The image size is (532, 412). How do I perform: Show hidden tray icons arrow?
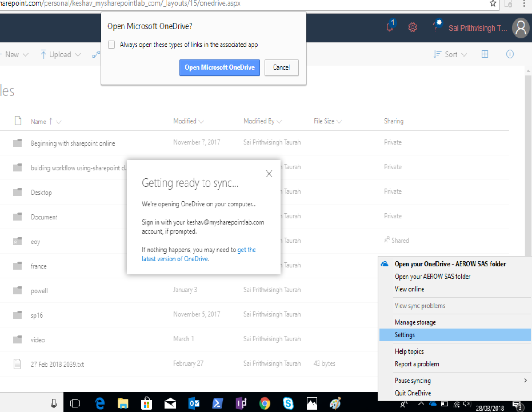coord(421,403)
